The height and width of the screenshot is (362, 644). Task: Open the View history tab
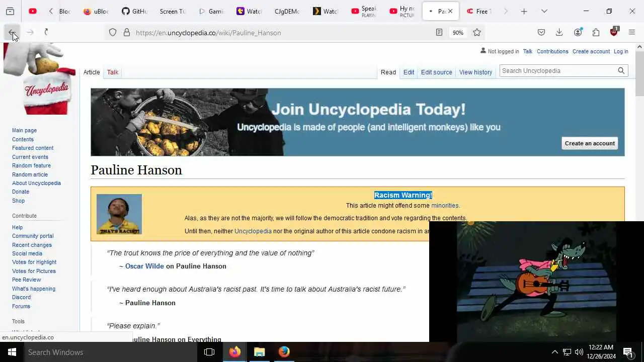(x=475, y=72)
